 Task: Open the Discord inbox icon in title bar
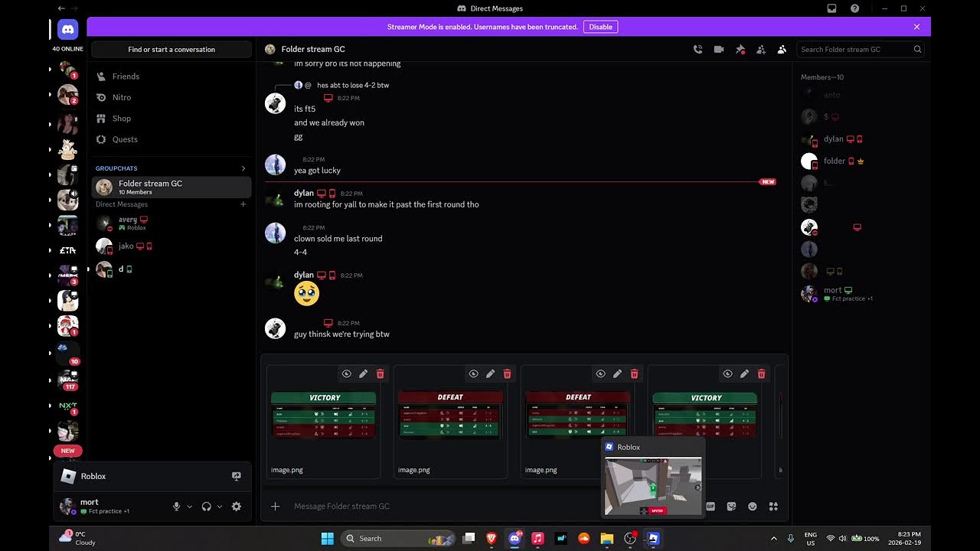tap(831, 8)
